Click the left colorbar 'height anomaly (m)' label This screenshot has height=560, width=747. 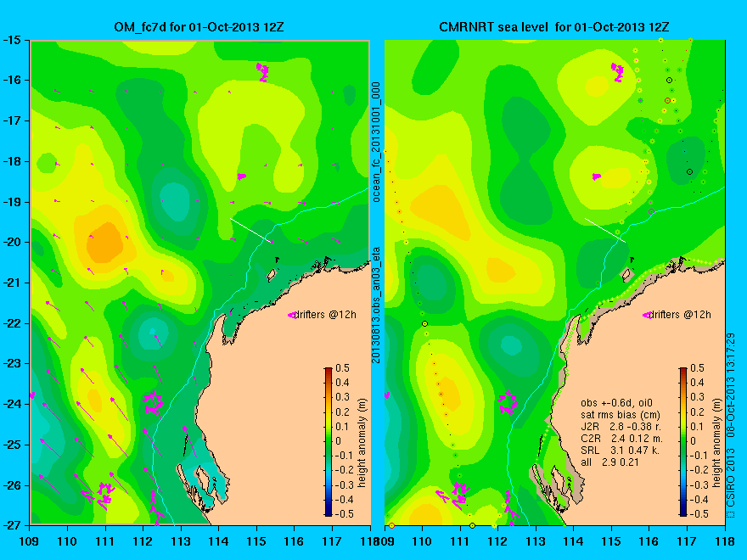pos(362,443)
